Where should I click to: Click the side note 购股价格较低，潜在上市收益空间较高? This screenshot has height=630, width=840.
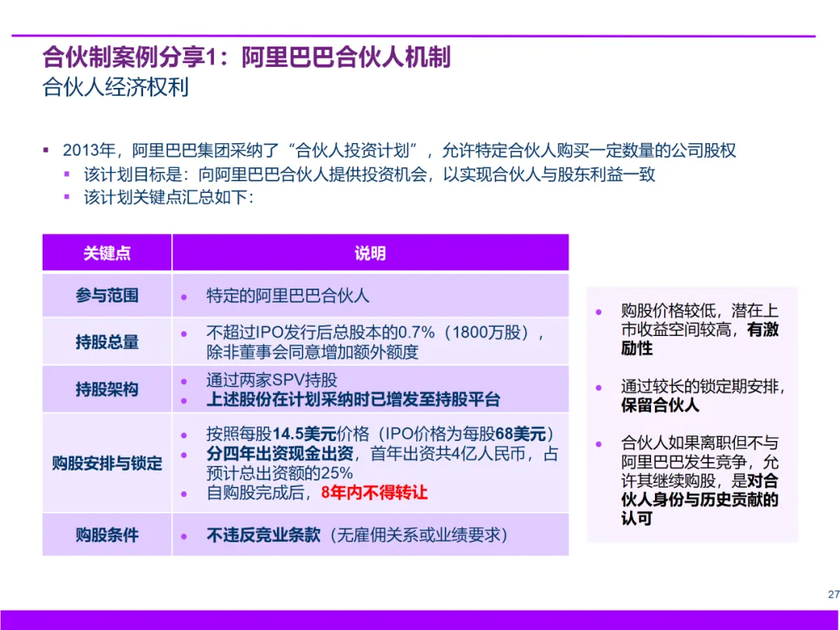(x=700, y=329)
